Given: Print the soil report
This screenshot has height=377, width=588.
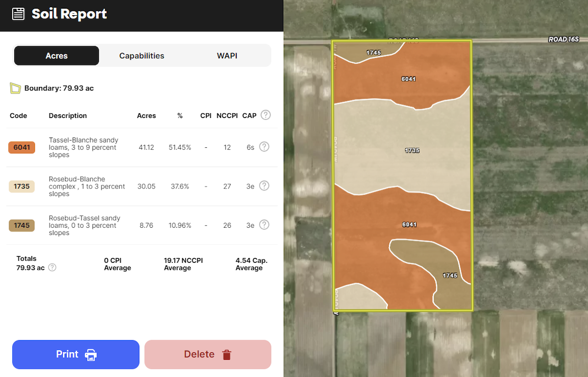Looking at the screenshot, I should tap(76, 354).
